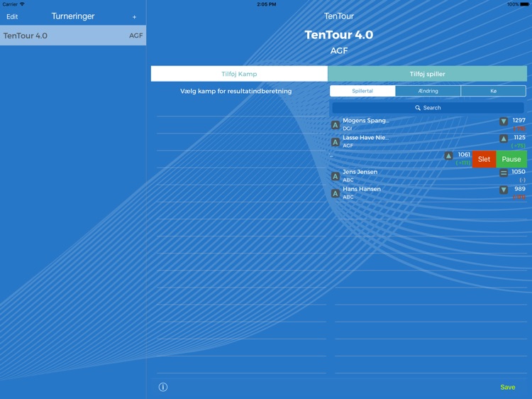Screen dimensions: 532x399
Task: Click the rating value 1050
Action: 519,172
